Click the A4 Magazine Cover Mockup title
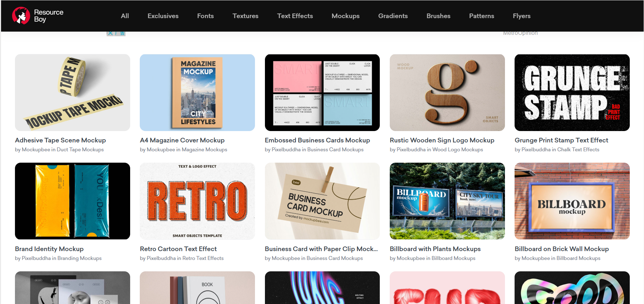The height and width of the screenshot is (304, 644). pyautogui.click(x=182, y=140)
